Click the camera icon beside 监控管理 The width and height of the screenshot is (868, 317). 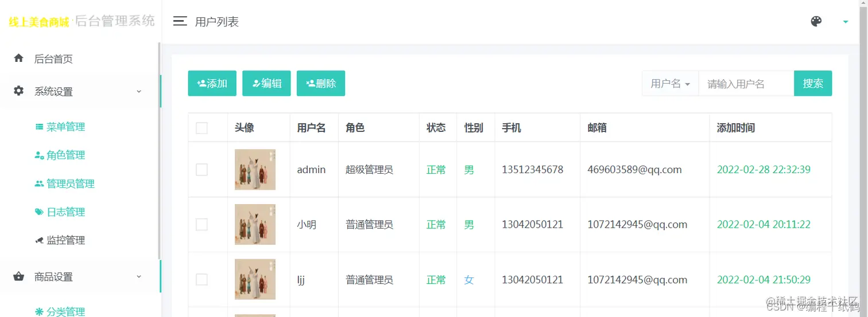(x=39, y=240)
